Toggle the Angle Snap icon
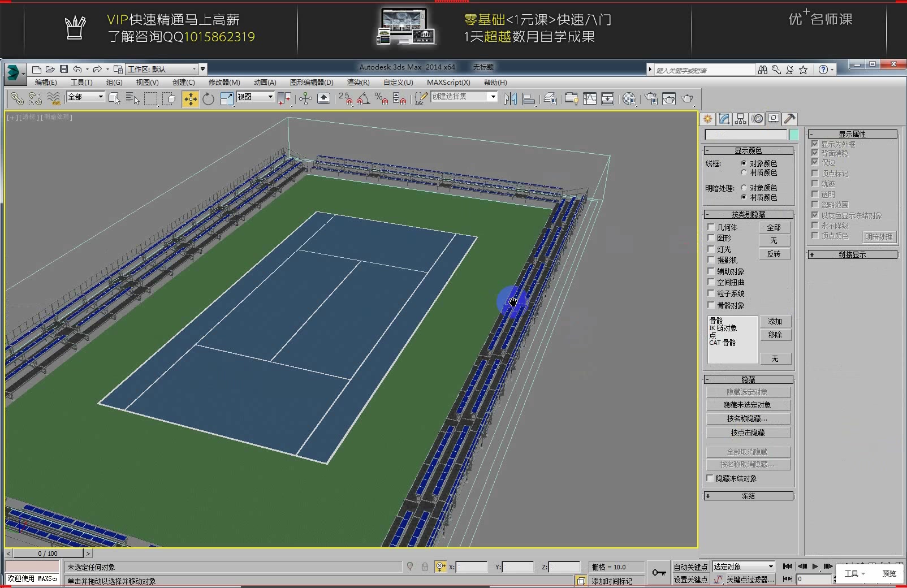The width and height of the screenshot is (907, 588). (x=364, y=99)
